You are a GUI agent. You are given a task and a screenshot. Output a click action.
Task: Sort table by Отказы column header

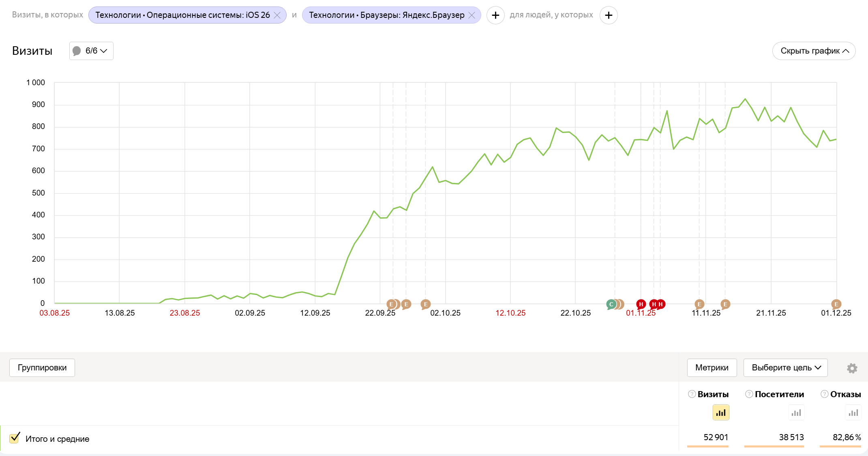pyautogui.click(x=845, y=394)
